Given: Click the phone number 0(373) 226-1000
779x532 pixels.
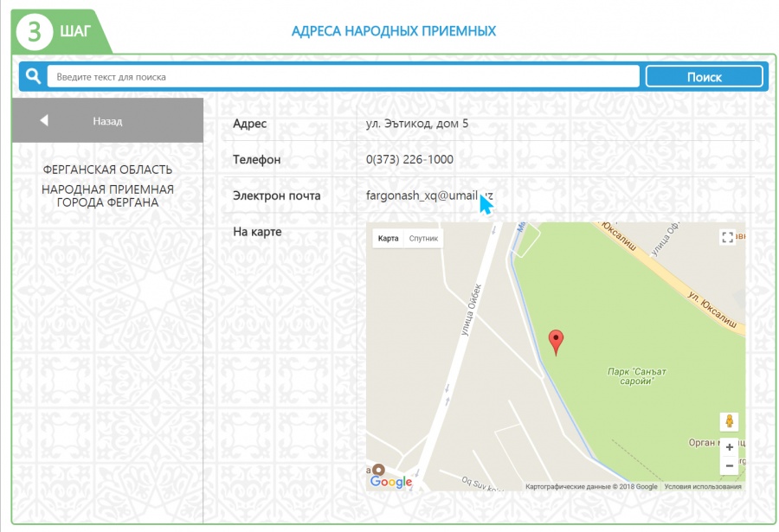Looking at the screenshot, I should click(x=409, y=159).
